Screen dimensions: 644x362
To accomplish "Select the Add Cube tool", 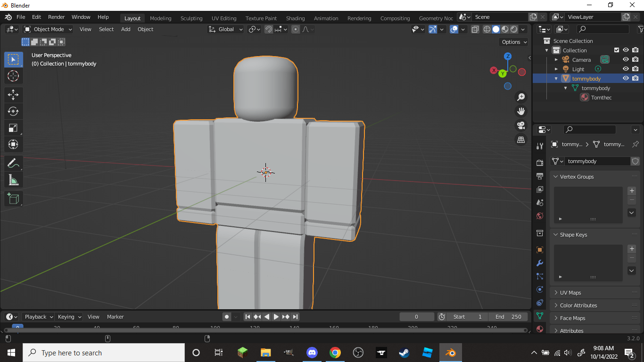I will (13, 199).
